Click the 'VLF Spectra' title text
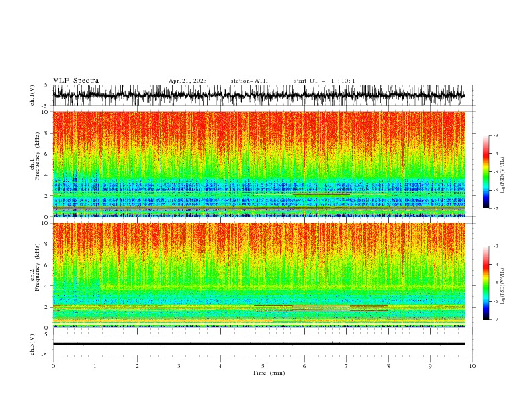The width and height of the screenshot is (532, 411). point(76,81)
